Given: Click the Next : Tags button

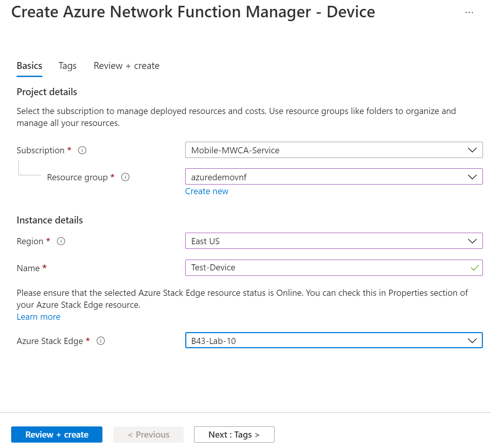Looking at the screenshot, I should point(234,435).
